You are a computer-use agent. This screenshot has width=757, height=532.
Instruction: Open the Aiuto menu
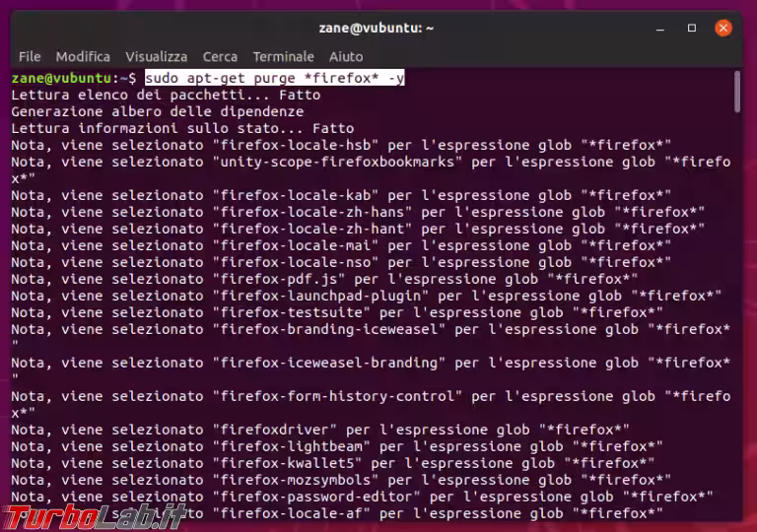pos(346,57)
